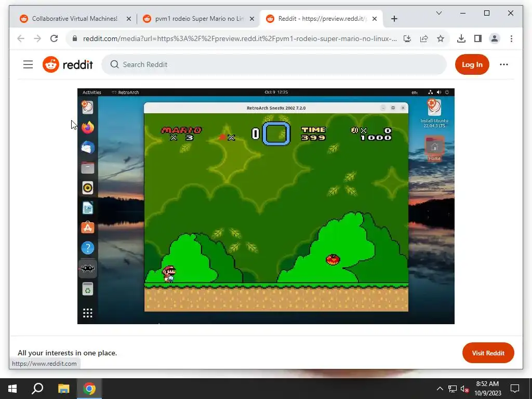Click the browser forward arrow
The height and width of the screenshot is (399, 532).
[x=37, y=38]
